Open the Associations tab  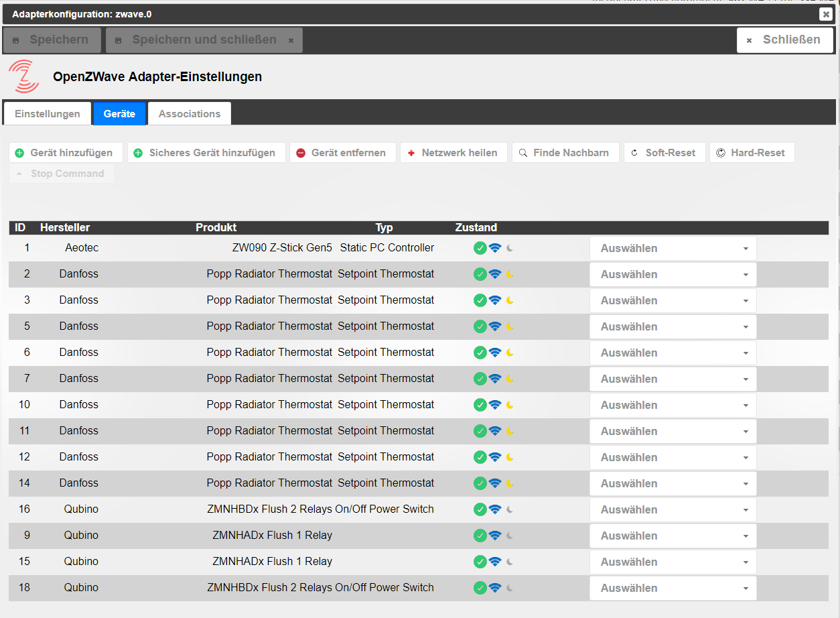(x=190, y=114)
